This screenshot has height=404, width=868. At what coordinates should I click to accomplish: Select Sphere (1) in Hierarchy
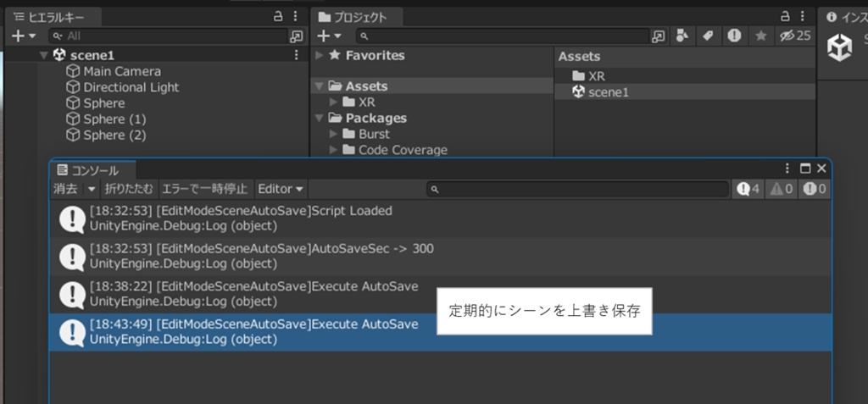coord(114,119)
